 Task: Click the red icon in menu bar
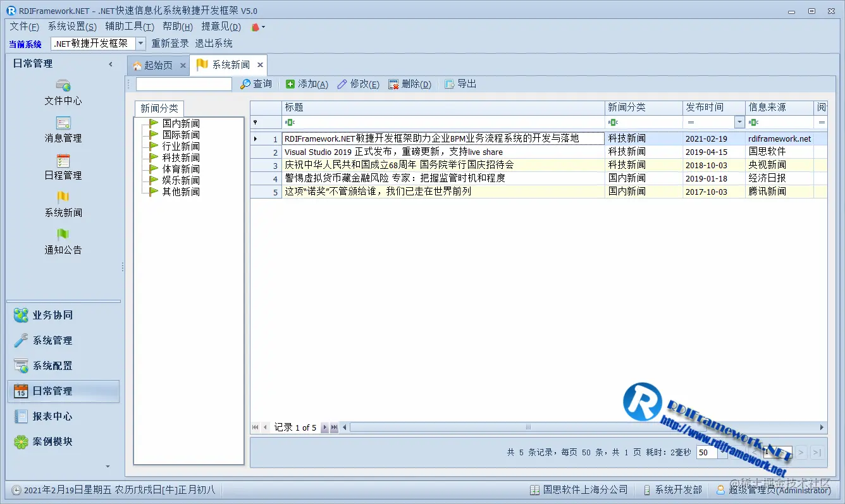point(256,27)
